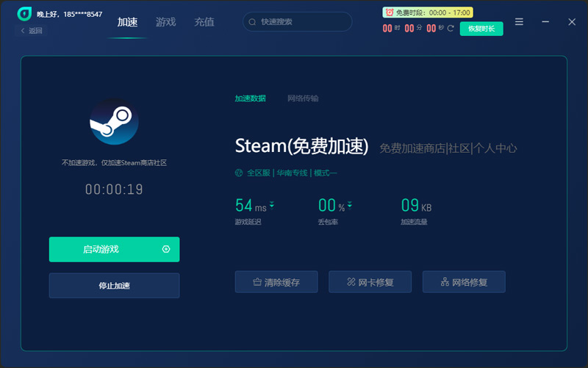
Task: Open the 充值 tab
Action: click(204, 22)
